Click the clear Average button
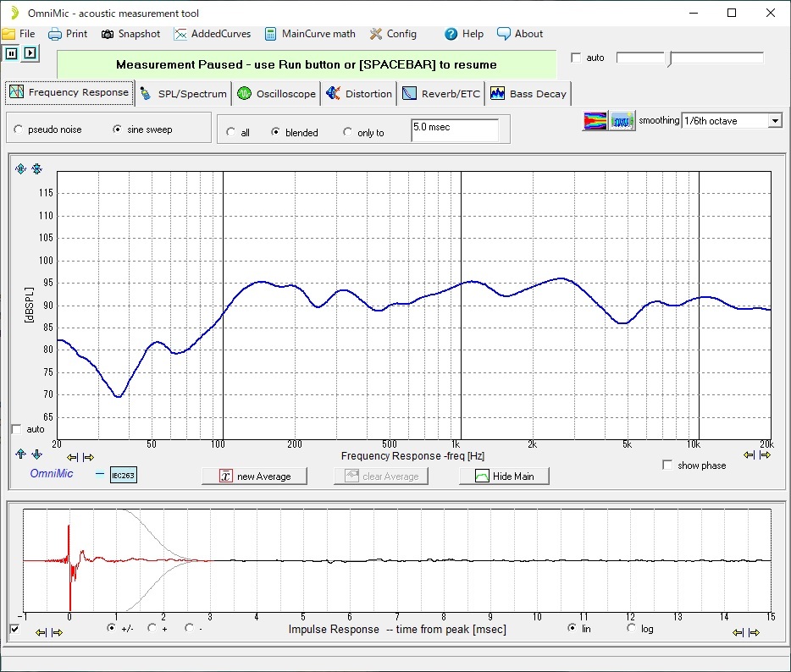 coord(381,476)
